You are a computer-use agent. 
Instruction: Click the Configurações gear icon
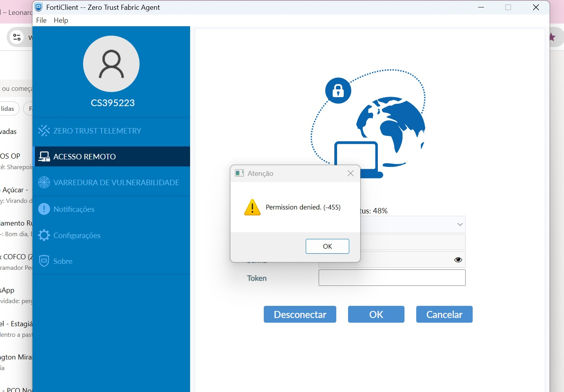point(44,235)
